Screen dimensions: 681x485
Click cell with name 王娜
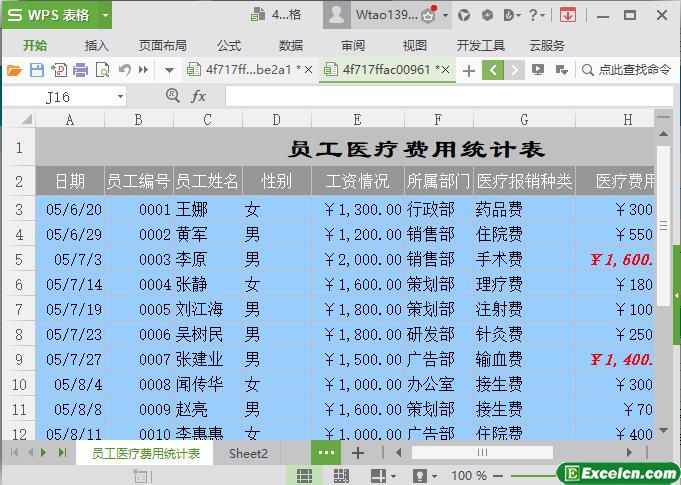[x=208, y=209]
